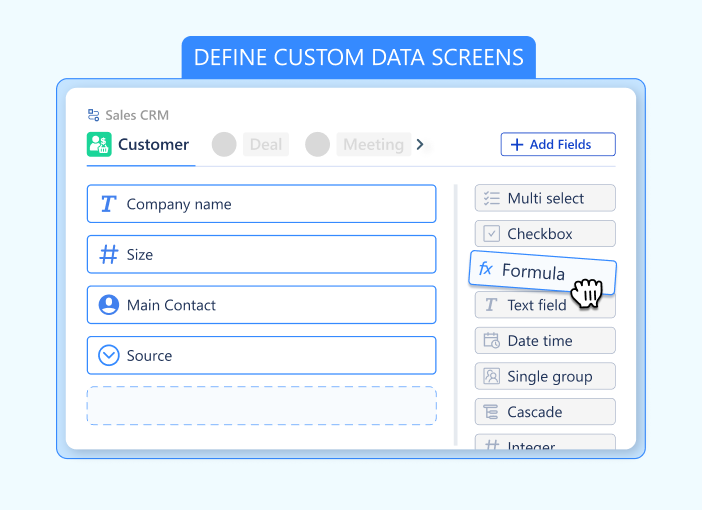The height and width of the screenshot is (510, 702).
Task: Switch to the Deal tab
Action: (265, 144)
